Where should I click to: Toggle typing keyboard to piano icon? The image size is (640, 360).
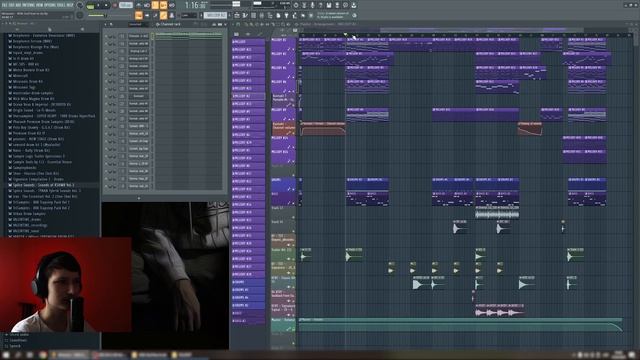[139, 15]
